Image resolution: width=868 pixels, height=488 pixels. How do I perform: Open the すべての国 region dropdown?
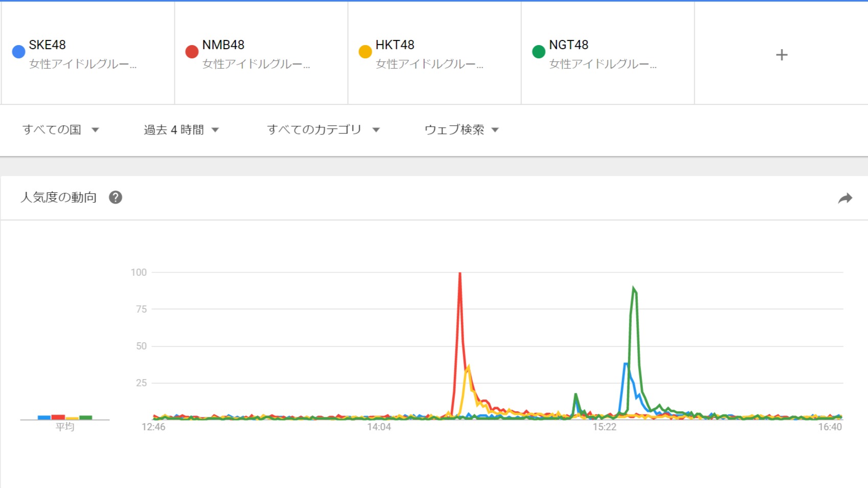(60, 130)
